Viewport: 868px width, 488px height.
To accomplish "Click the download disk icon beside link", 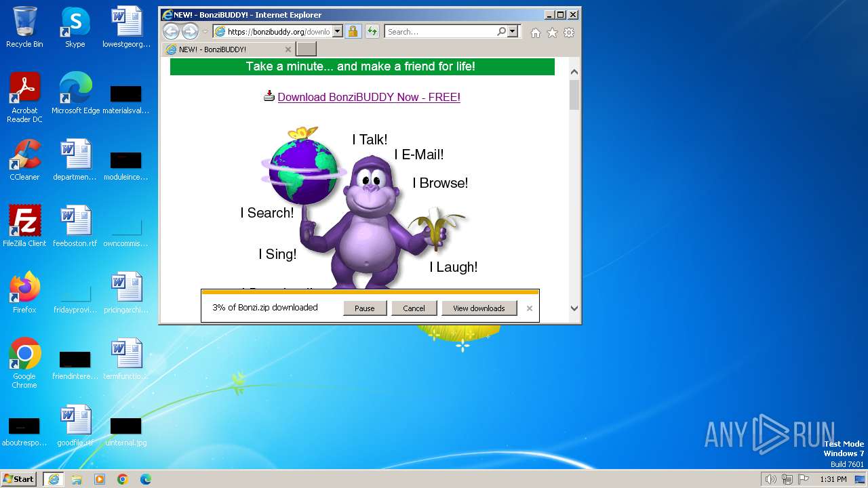I will pos(269,96).
